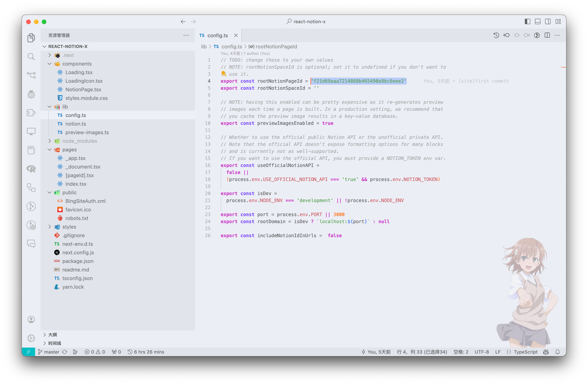Viewport: 588px width, 385px height.
Task: Click the master branch in status bar
Action: 49,352
